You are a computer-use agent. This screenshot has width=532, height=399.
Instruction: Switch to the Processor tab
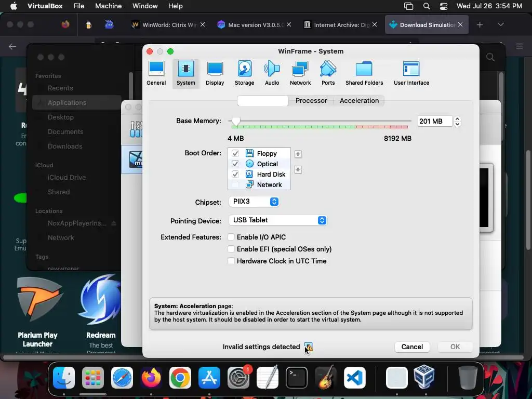pos(311,100)
